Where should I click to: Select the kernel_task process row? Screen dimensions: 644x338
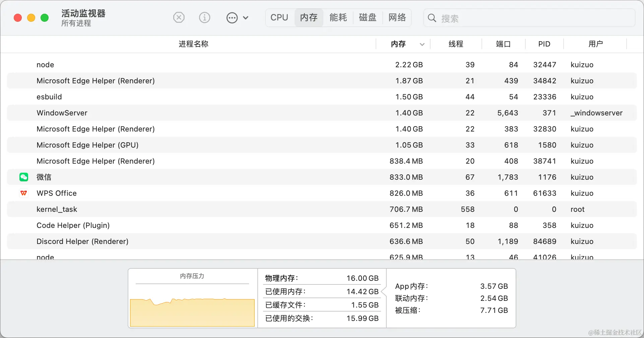(x=322, y=209)
